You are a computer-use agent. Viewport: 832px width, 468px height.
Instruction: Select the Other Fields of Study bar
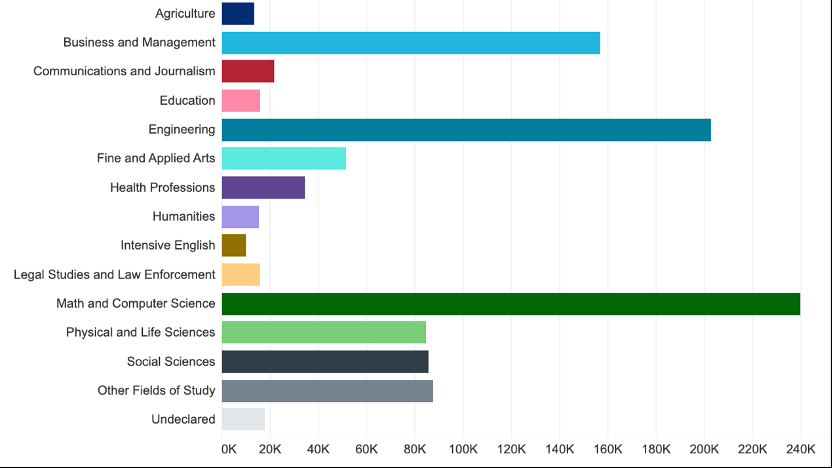point(327,391)
